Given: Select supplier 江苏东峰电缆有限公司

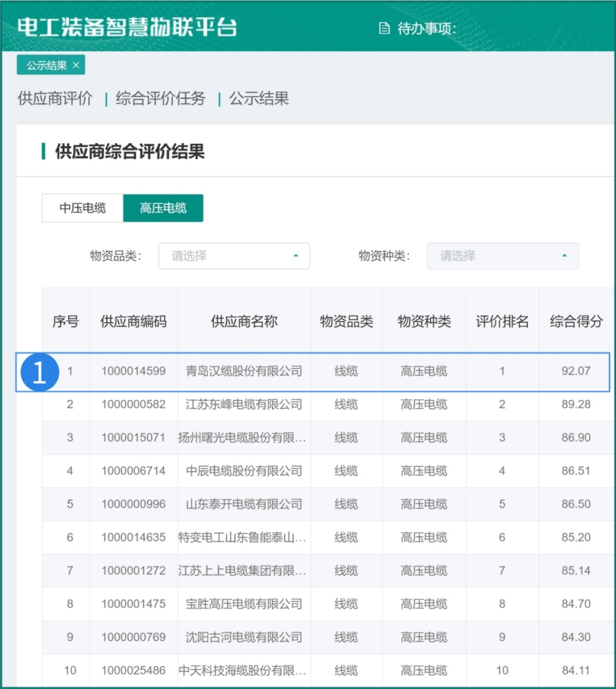Looking at the screenshot, I should tap(244, 404).
